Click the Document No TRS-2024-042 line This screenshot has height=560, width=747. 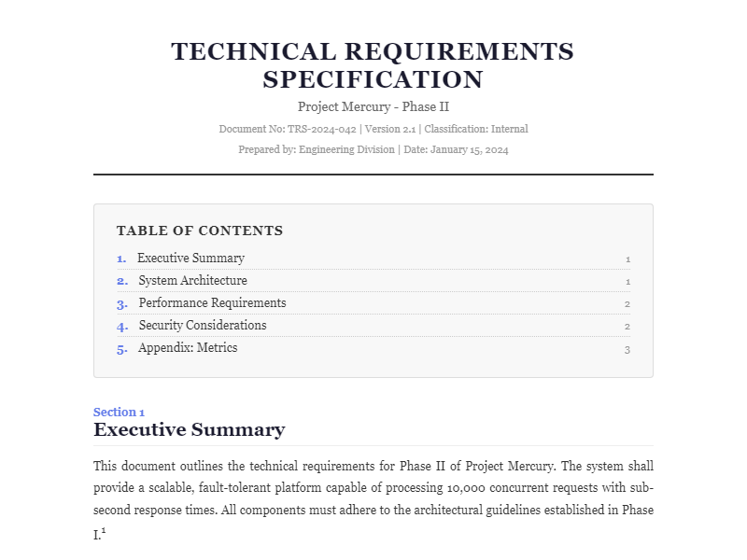pos(373,129)
